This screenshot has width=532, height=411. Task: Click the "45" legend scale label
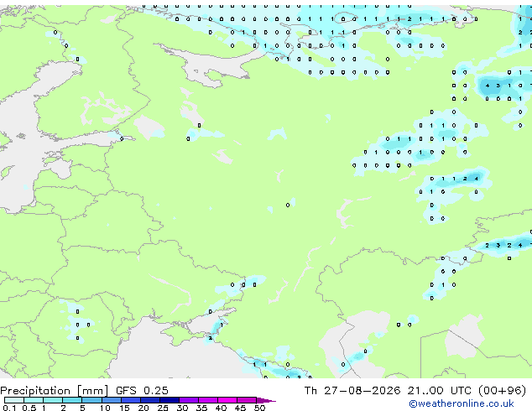point(240,408)
